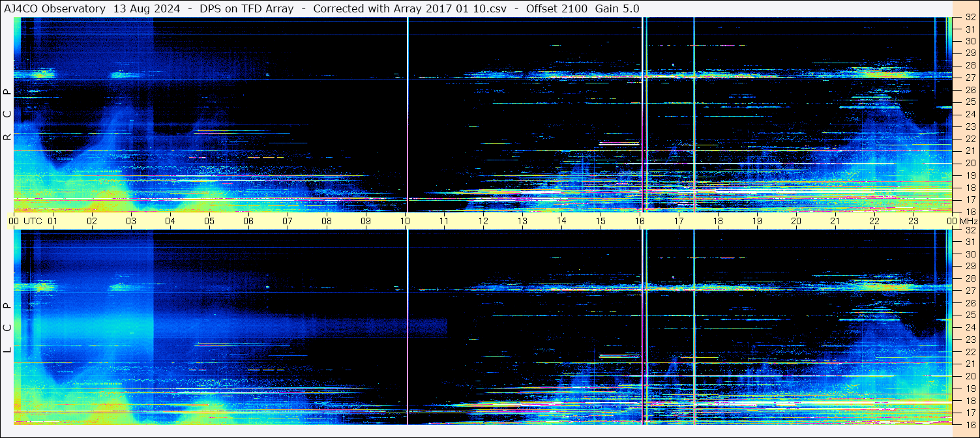The image size is (980, 438).
Task: Click 16 MHz tick on RCP frequency scale
Action: tap(970, 211)
